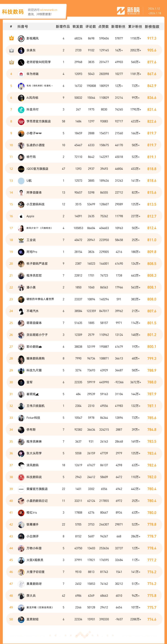Click the 学而思官方旗舰店 red avatar

pos(21,121)
